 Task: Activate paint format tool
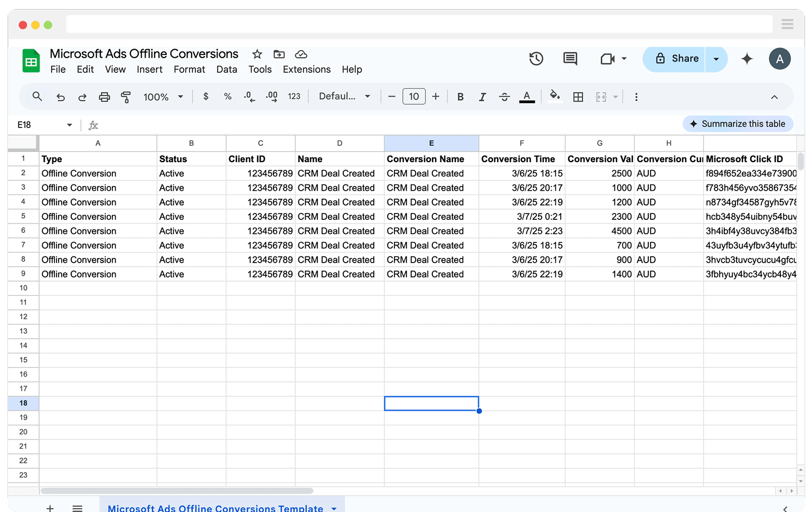[126, 97]
